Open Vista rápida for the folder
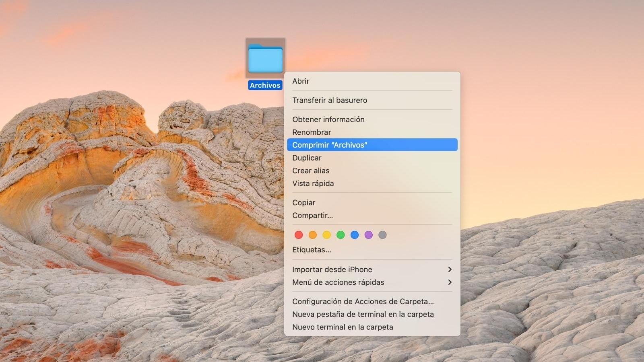Image resolution: width=644 pixels, height=362 pixels. coord(313,183)
